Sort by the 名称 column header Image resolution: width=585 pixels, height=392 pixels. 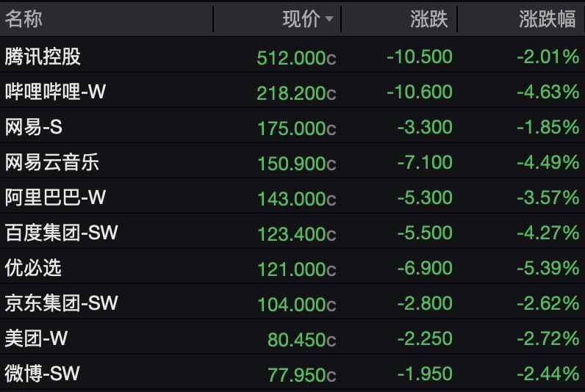(24, 19)
